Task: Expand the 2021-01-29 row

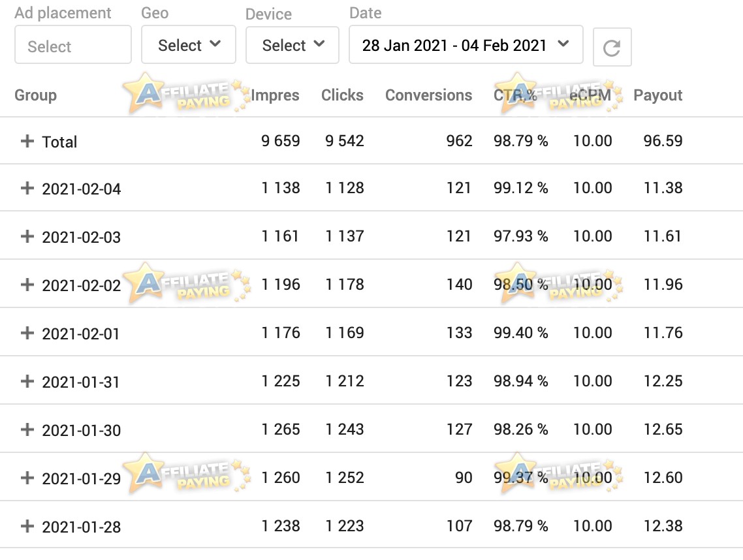Action: point(27,478)
